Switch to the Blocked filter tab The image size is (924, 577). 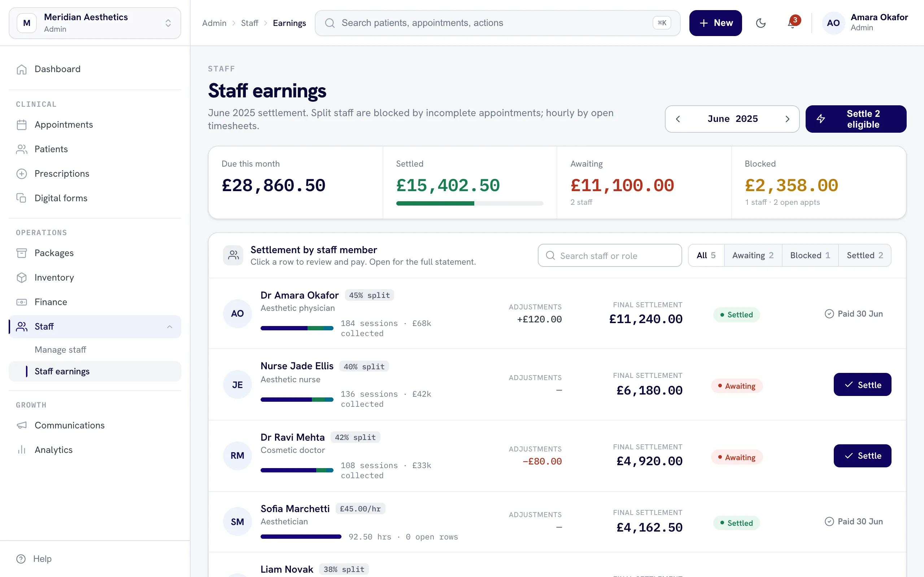(x=810, y=255)
